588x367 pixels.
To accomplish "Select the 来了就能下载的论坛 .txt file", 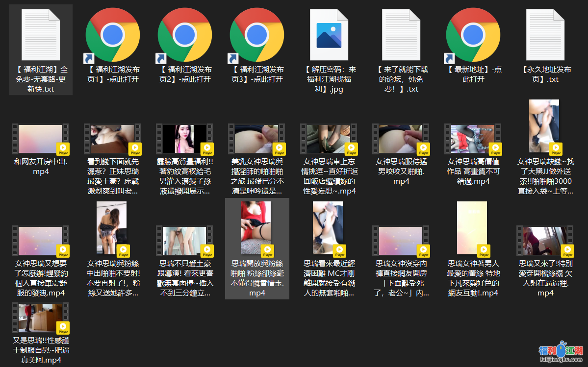I will tap(401, 38).
